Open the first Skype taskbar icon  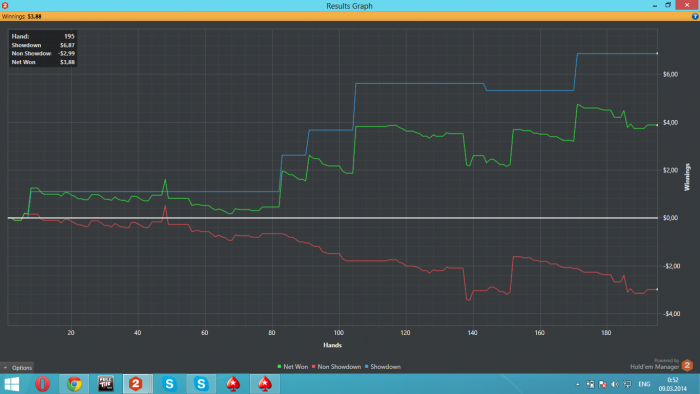coord(170,384)
